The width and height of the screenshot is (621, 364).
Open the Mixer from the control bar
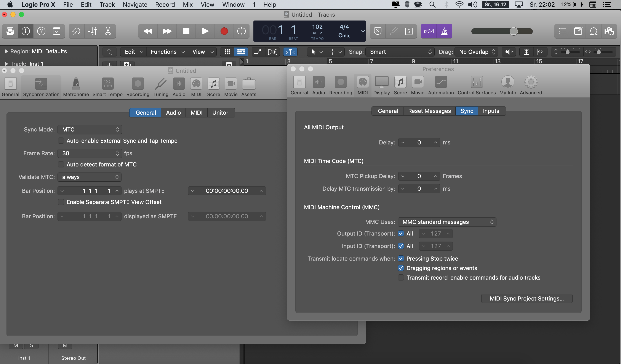(x=92, y=31)
